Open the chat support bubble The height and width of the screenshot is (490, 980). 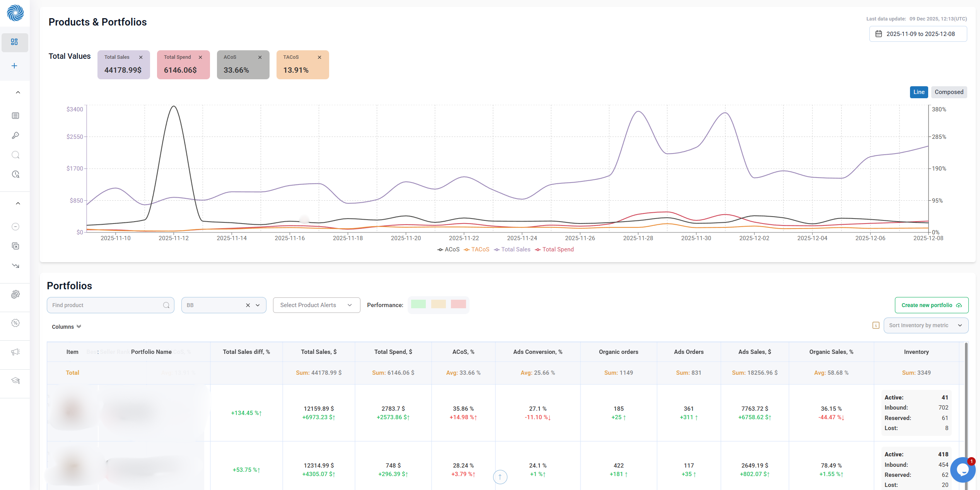(x=962, y=470)
